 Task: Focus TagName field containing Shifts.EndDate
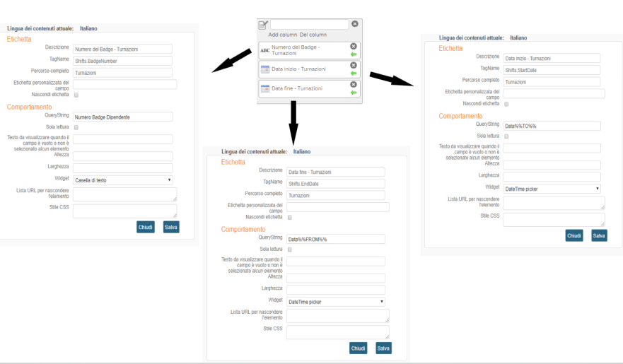(x=336, y=184)
